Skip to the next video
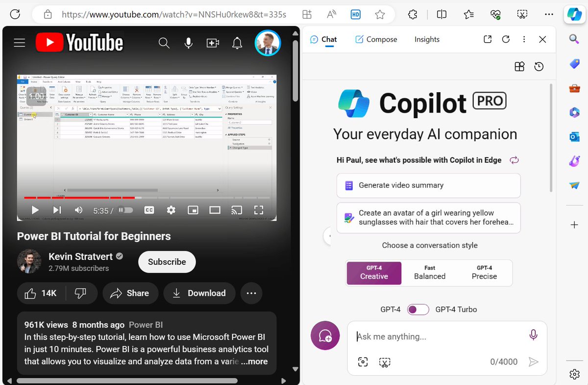The width and height of the screenshot is (588, 385). tap(57, 210)
